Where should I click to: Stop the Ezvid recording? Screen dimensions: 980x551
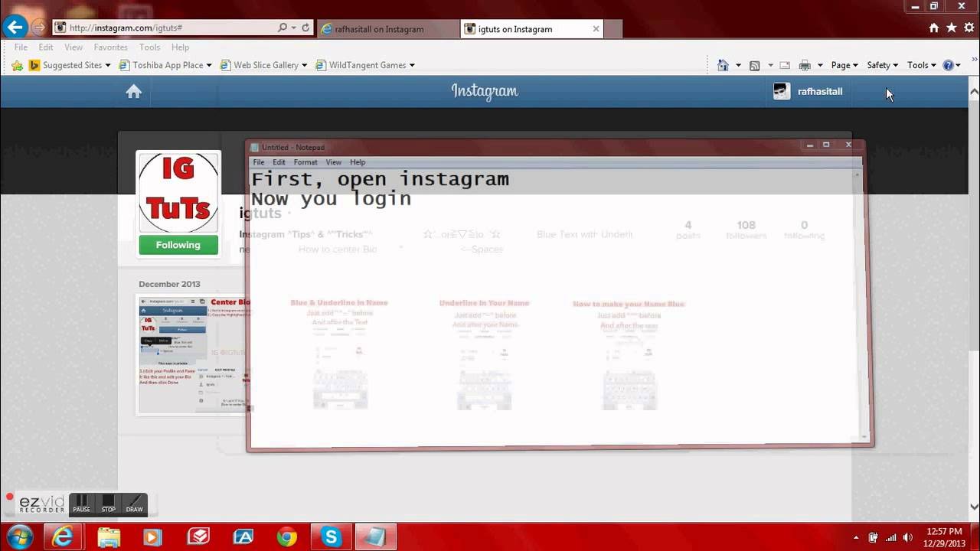pos(108,504)
